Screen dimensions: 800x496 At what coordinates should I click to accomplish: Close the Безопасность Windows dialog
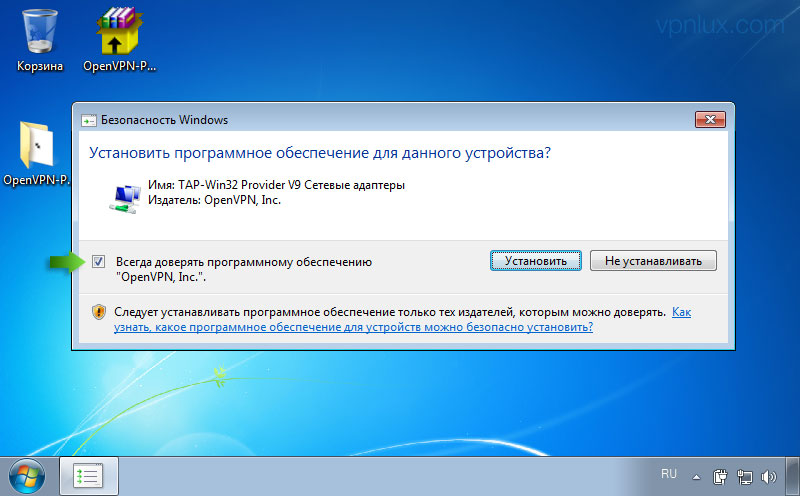pos(710,119)
